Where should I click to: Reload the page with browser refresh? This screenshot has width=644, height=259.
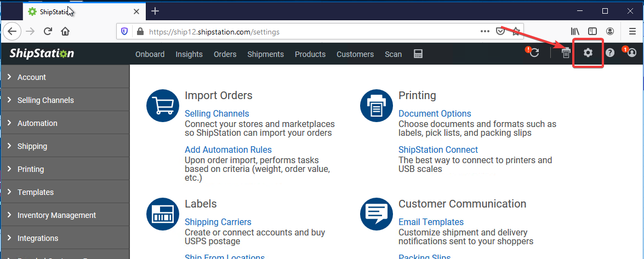48,32
